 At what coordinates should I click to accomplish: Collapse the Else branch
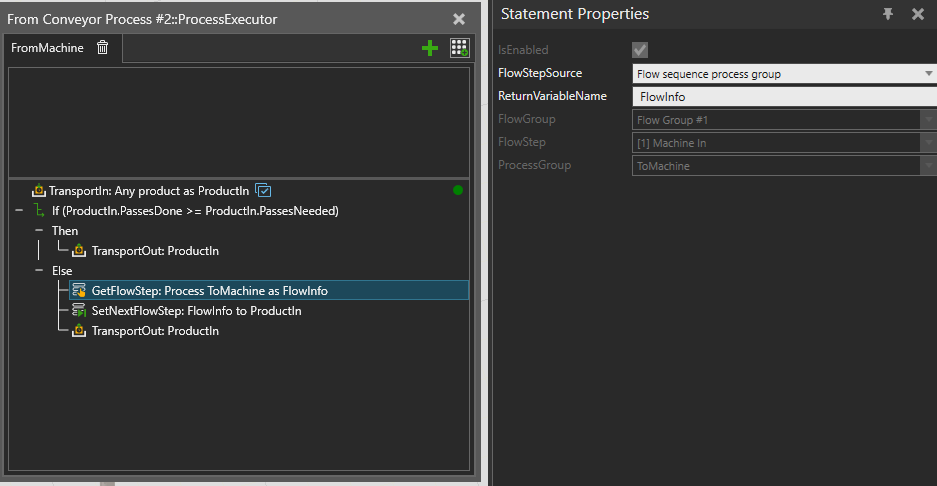[40, 271]
